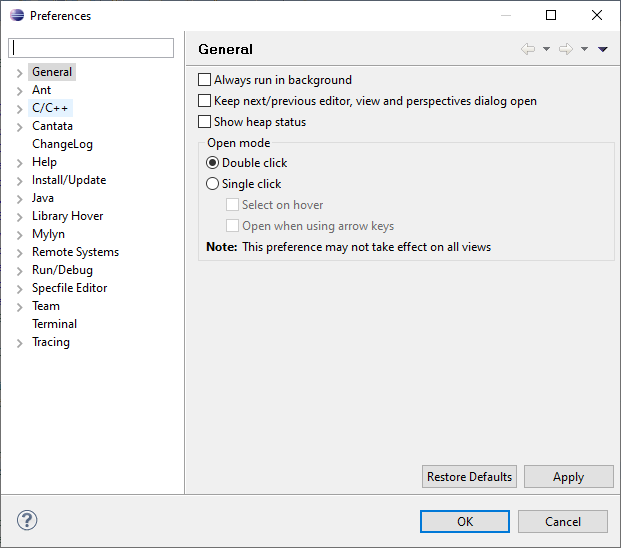Click the forward navigation arrow icon

tap(566, 49)
